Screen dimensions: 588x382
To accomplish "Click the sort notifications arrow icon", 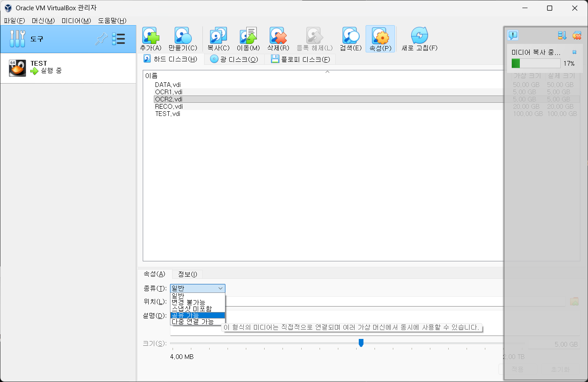I will coord(562,35).
